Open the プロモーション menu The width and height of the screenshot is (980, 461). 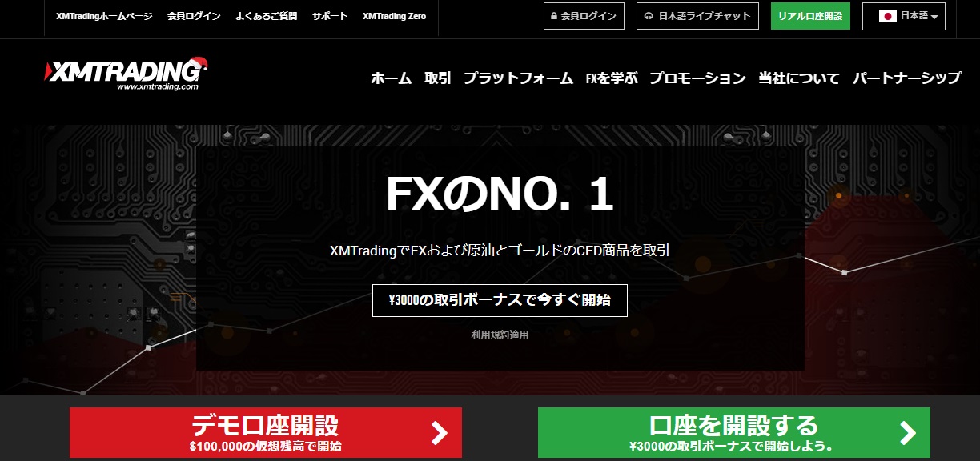pyautogui.click(x=697, y=78)
